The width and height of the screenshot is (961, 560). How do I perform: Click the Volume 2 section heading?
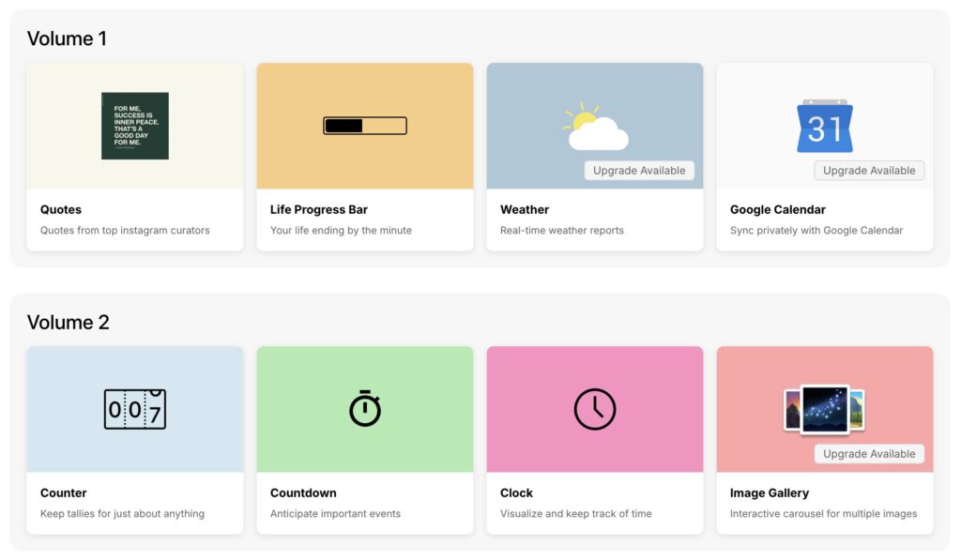[69, 323]
